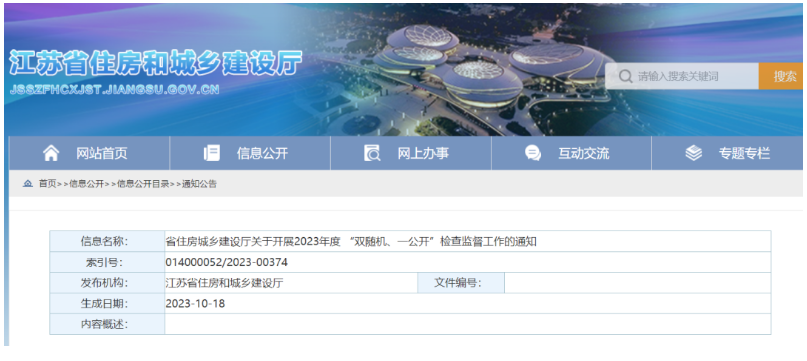Click the 索引号 label cell
Image resolution: width=807 pixels, height=361 pixels.
(107, 263)
